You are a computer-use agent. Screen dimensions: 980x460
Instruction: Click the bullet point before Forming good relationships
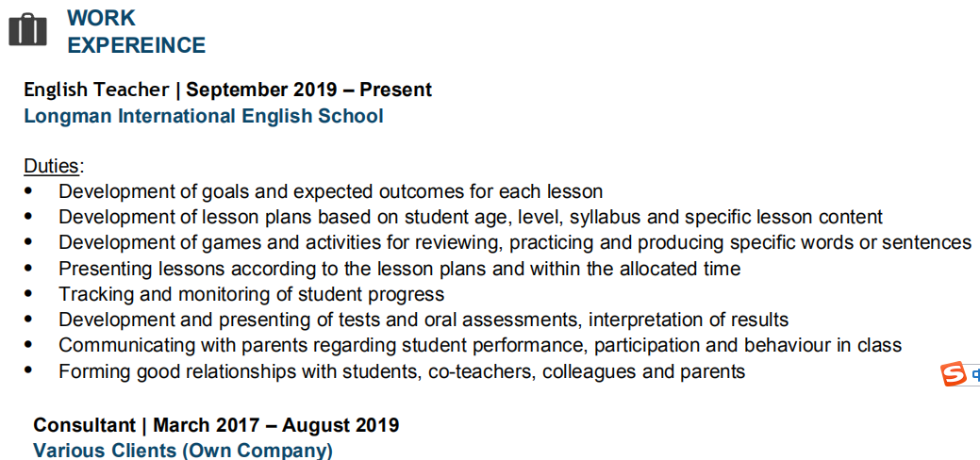(28, 371)
